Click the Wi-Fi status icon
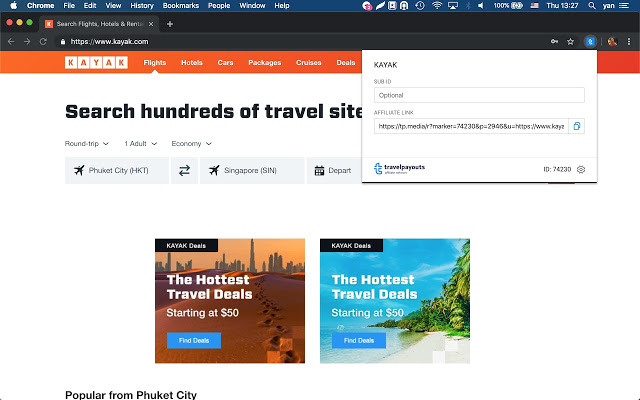The image size is (640, 400). click(437, 5)
